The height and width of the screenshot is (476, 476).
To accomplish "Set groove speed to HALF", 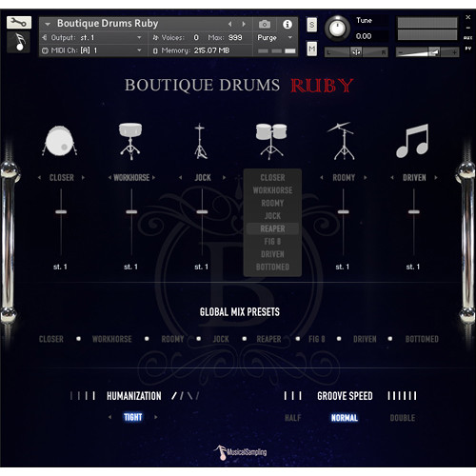I will (292, 418).
